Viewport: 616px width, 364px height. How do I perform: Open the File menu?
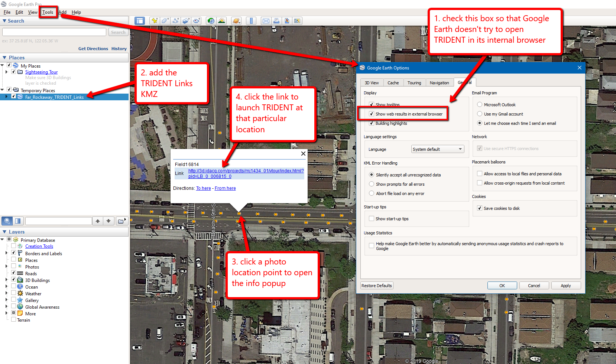(7, 12)
